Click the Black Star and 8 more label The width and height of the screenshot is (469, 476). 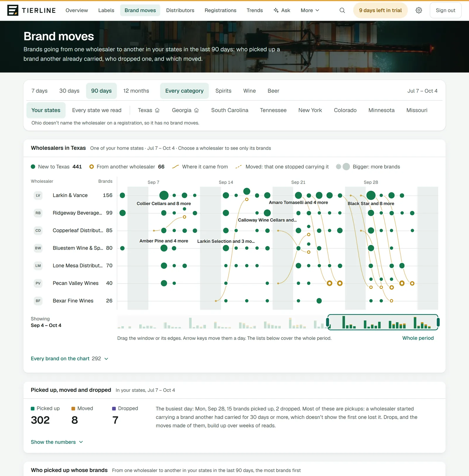371,204
